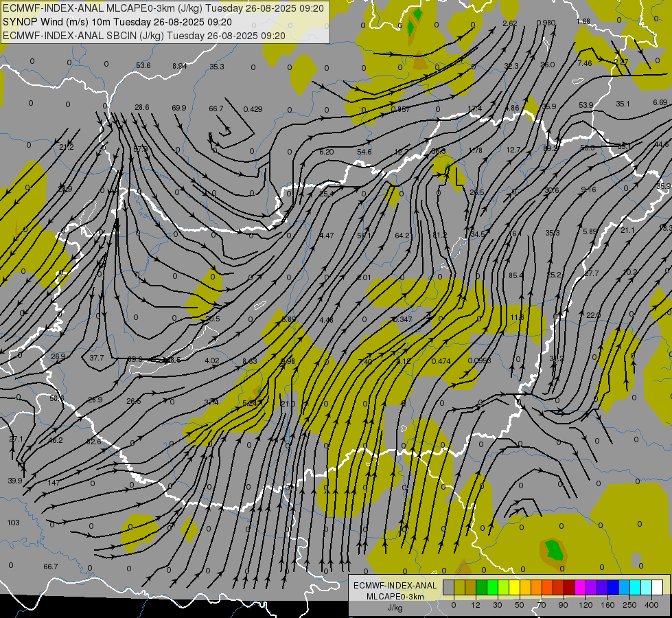Click the bright green legend swatch left of the 30 tick
The width and height of the screenshot is (672, 618).
pyautogui.click(x=492, y=588)
